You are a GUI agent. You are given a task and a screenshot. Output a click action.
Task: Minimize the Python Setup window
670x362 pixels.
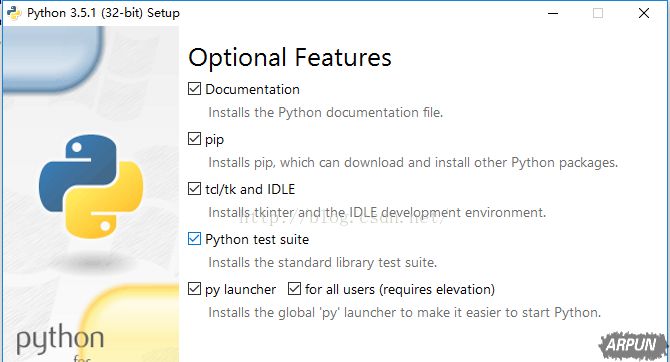tap(553, 13)
